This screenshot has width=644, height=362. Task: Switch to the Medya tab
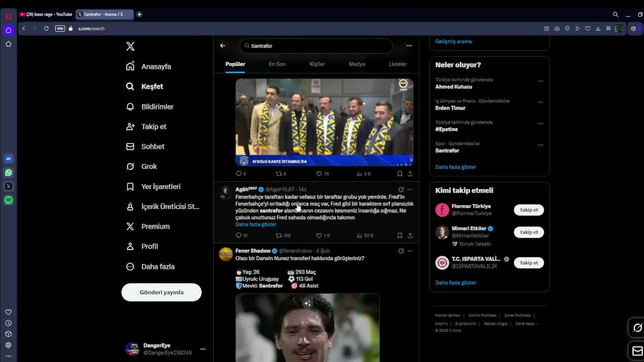click(x=357, y=64)
